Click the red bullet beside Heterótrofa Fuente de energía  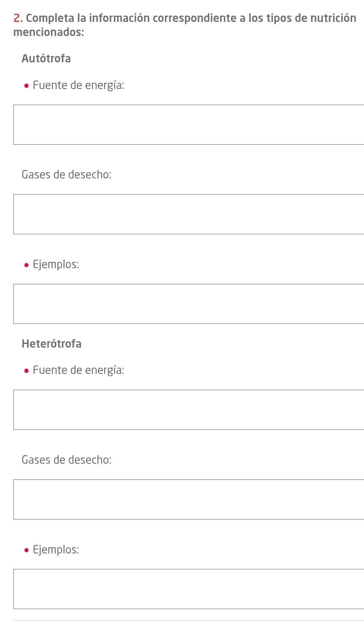pos(26,371)
